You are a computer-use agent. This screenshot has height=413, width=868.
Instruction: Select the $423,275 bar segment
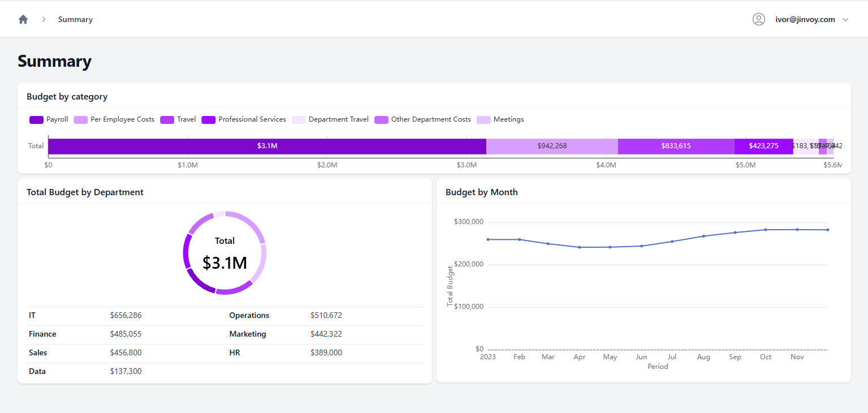pyautogui.click(x=763, y=146)
